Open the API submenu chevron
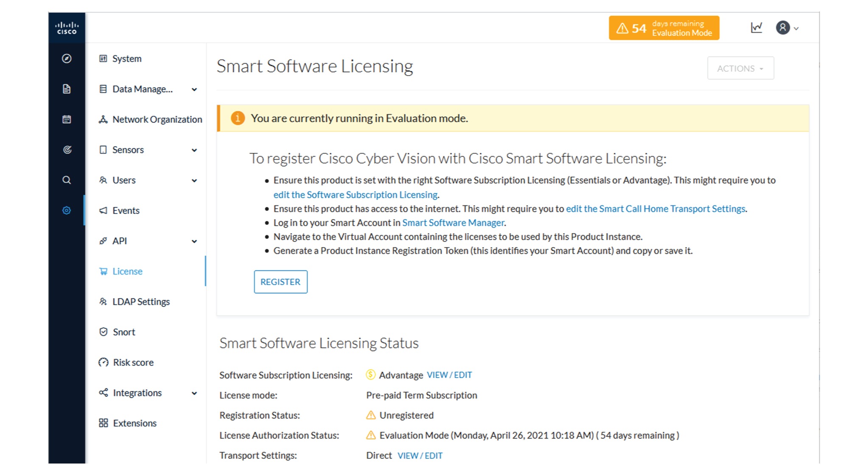Image resolution: width=868 pixels, height=475 pixels. tap(194, 241)
